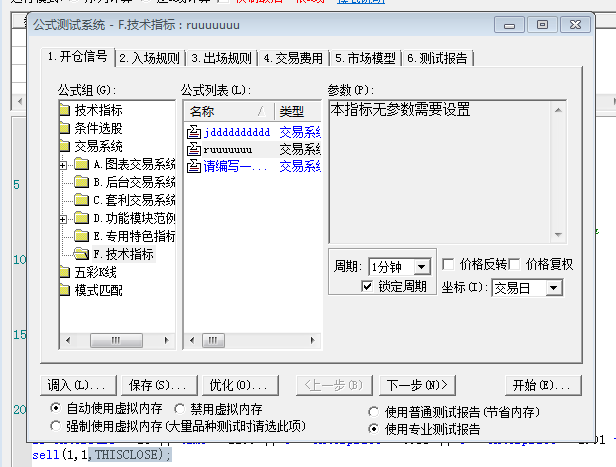Toggle the 锁定周期 checkbox
This screenshot has width=616, height=467.
(368, 287)
